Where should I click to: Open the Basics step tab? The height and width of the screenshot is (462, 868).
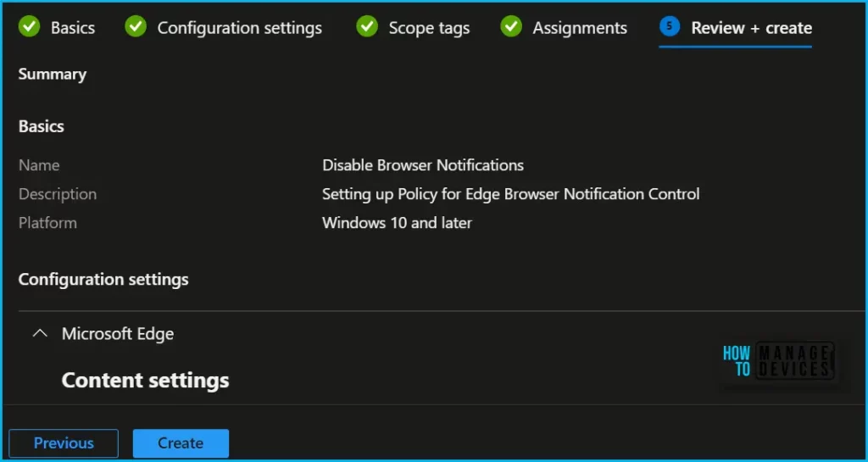[x=73, y=28]
